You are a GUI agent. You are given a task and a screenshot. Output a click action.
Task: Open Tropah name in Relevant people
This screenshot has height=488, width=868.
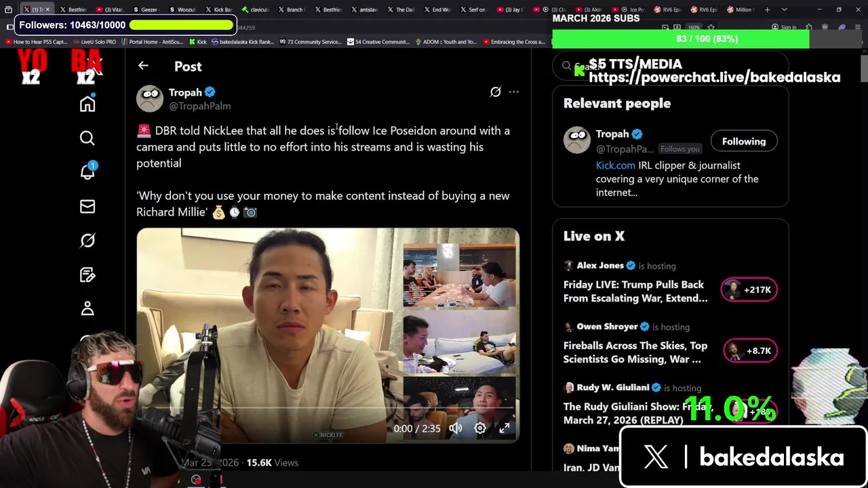(612, 134)
